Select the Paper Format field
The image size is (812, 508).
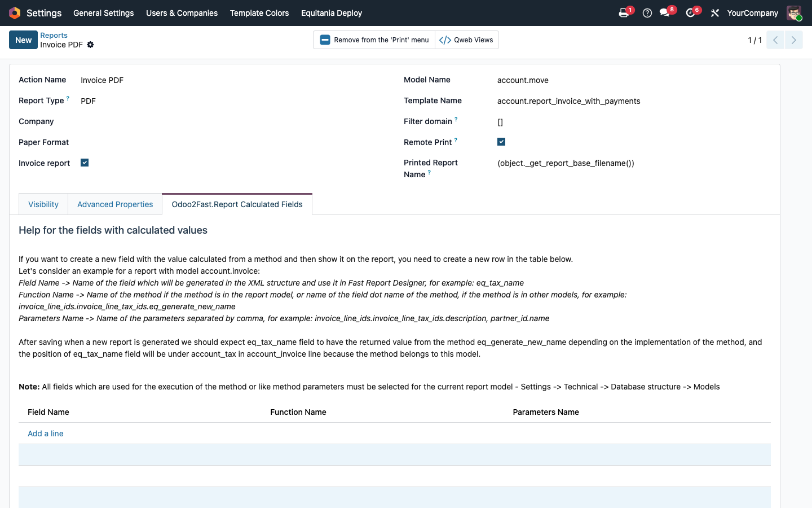pyautogui.click(x=226, y=142)
